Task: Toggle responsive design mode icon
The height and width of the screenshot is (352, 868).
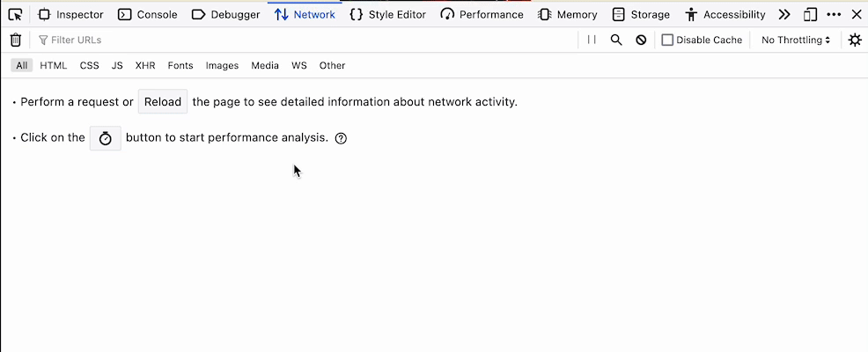Action: point(810,14)
